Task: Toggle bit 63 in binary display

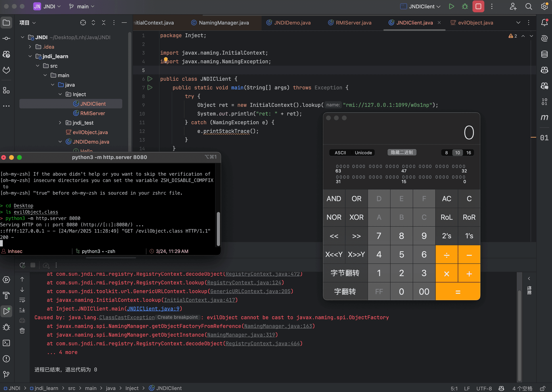Action: pyautogui.click(x=337, y=166)
